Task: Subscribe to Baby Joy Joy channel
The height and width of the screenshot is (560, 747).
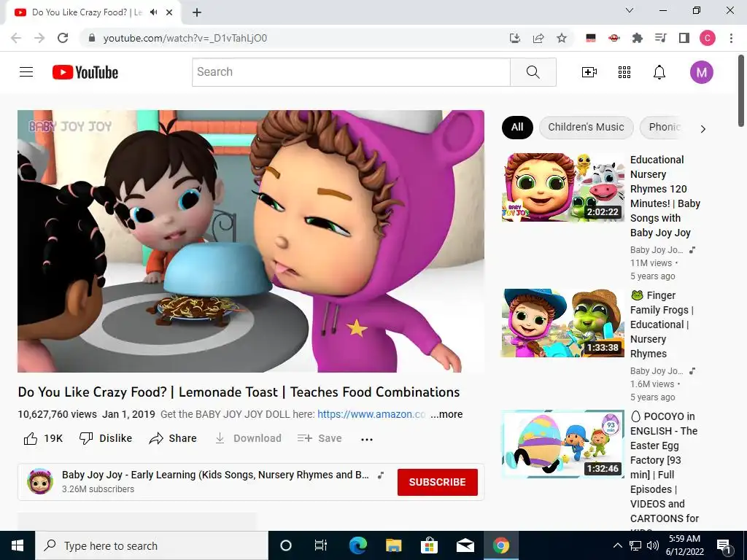Action: pos(438,482)
